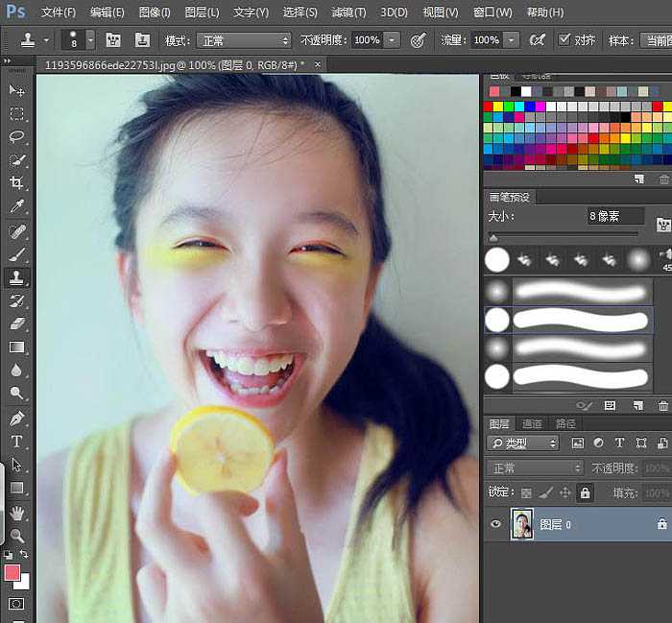The width and height of the screenshot is (672, 623).
Task: Switch to the 通道 tab
Action: point(531,423)
